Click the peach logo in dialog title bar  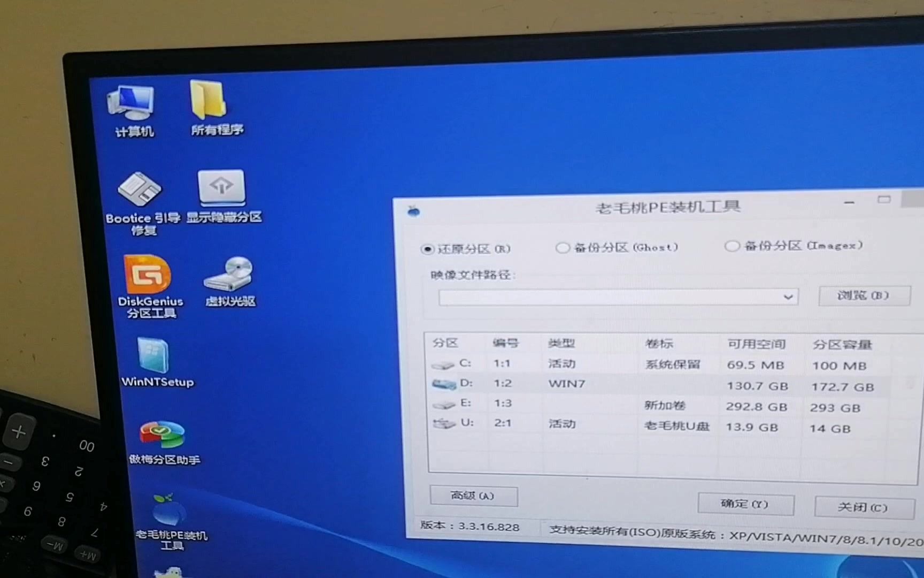(413, 211)
